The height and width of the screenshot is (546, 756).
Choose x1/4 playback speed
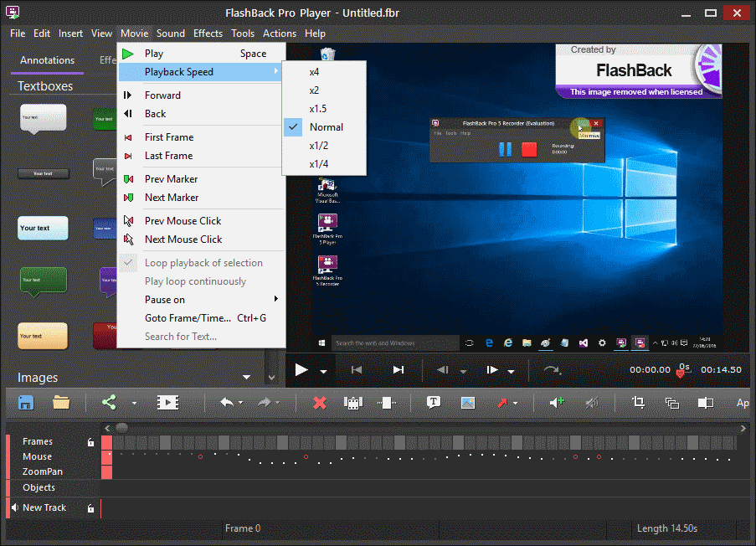tap(324, 164)
